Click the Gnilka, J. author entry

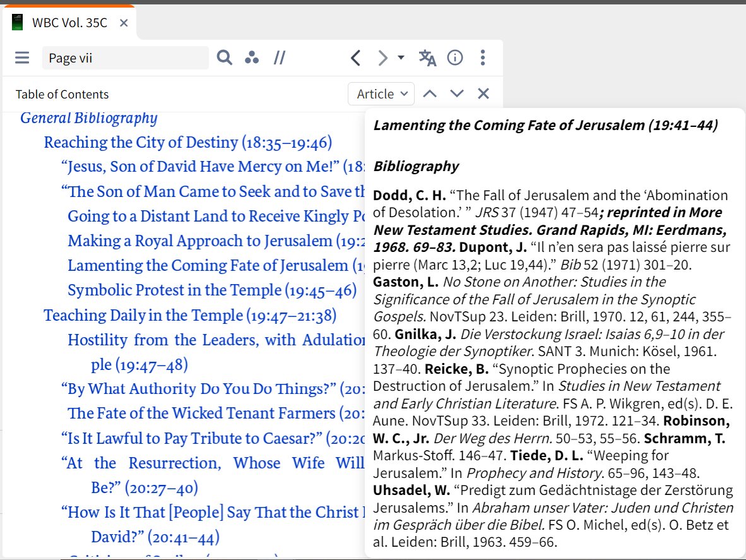pos(425,334)
